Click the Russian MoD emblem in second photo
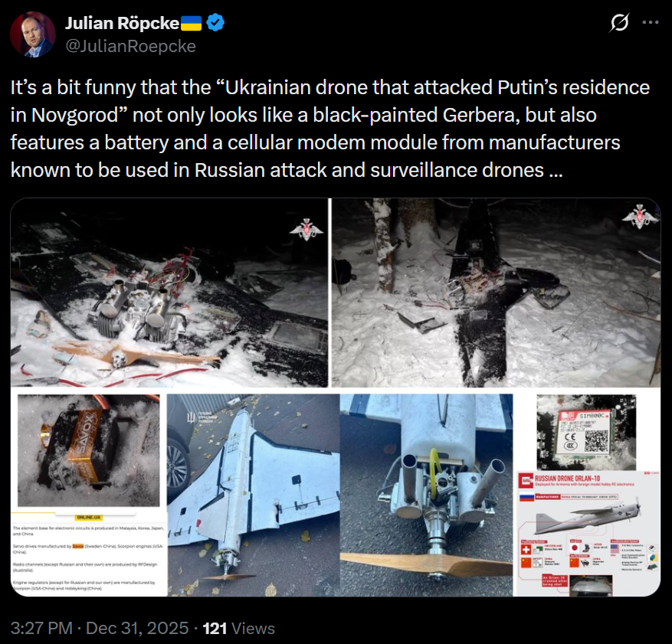 [x=640, y=216]
